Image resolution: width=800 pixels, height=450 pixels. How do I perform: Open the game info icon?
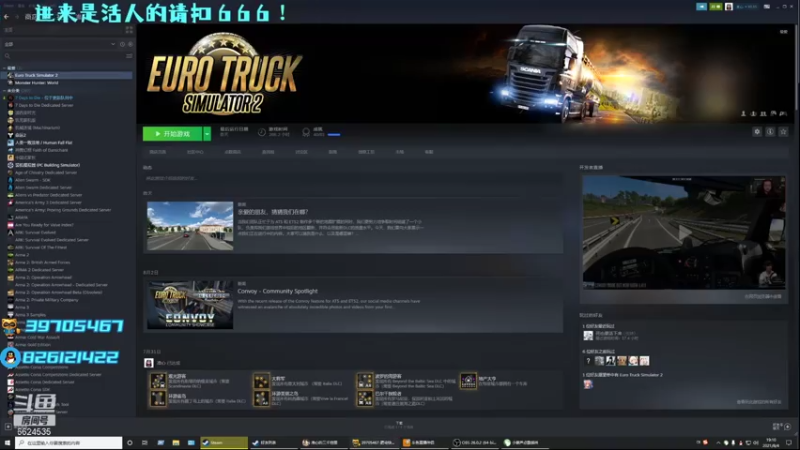pyautogui.click(x=770, y=132)
